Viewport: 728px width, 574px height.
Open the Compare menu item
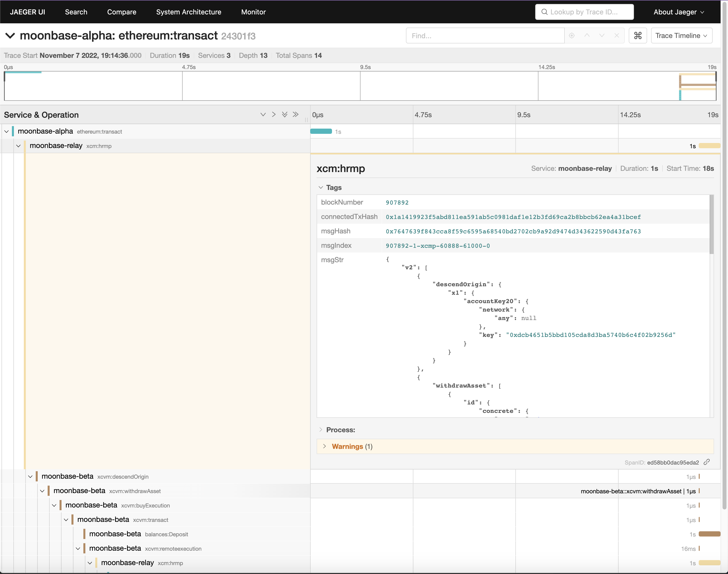(122, 12)
